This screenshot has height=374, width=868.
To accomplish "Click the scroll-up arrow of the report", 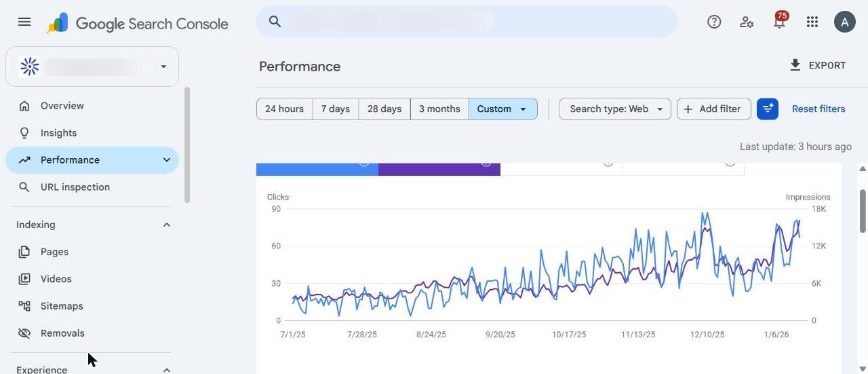I will click(x=863, y=169).
